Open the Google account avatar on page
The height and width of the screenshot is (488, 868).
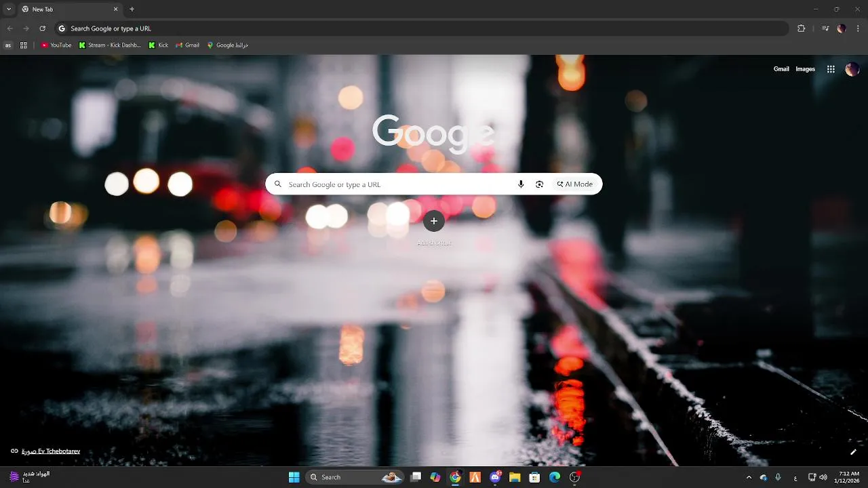(852, 69)
